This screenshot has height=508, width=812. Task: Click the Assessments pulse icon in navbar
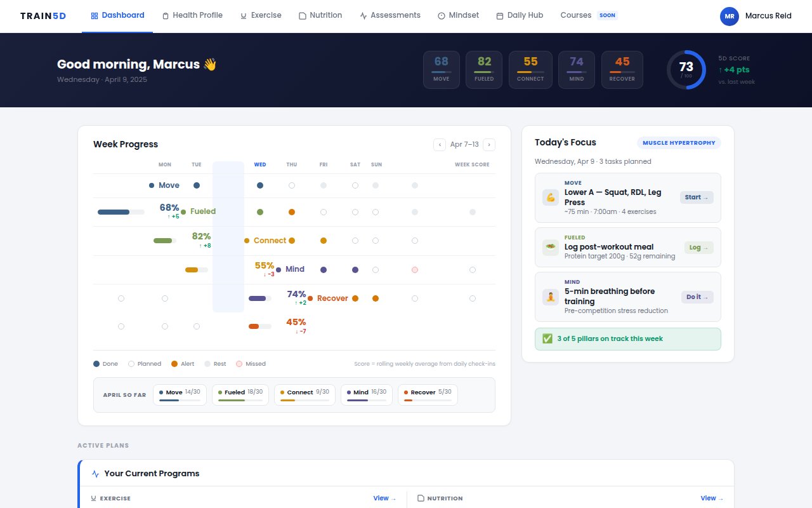[x=363, y=16]
